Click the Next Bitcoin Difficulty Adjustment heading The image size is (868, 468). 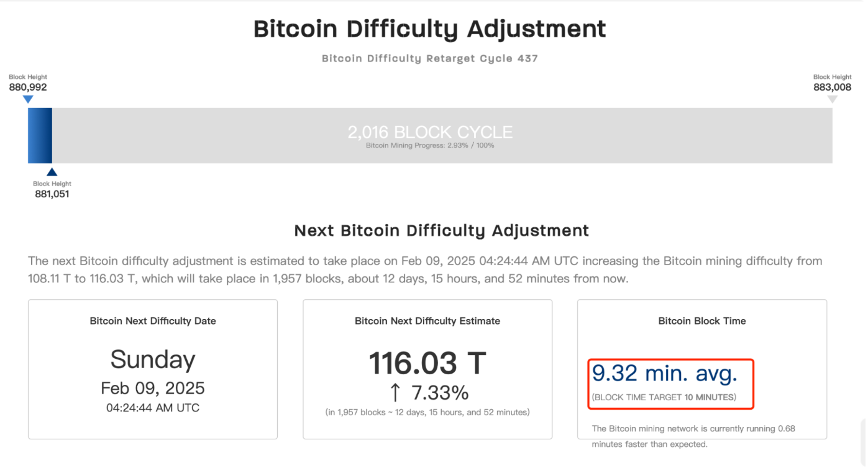tap(441, 231)
